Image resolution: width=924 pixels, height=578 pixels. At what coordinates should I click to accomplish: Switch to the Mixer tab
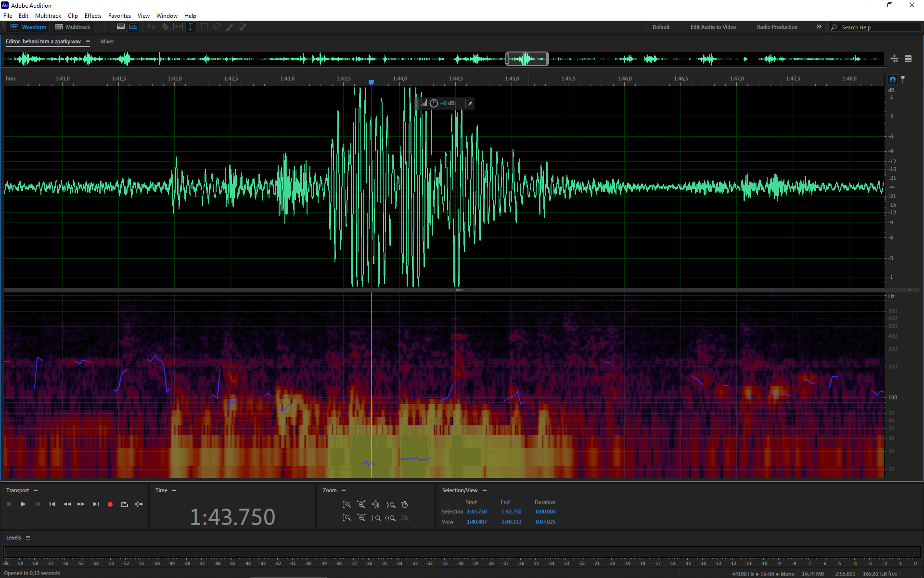pyautogui.click(x=107, y=42)
